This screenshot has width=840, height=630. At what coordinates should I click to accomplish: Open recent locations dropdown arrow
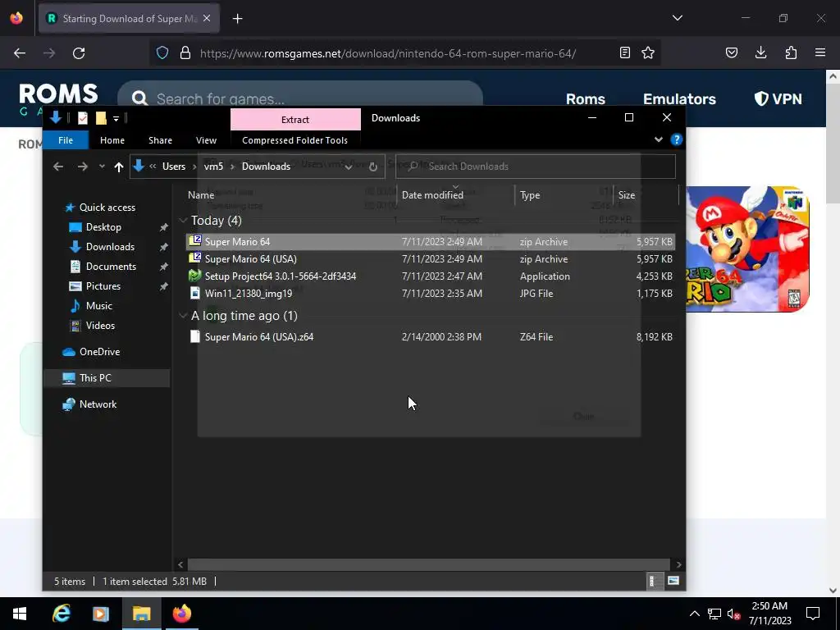pyautogui.click(x=102, y=167)
